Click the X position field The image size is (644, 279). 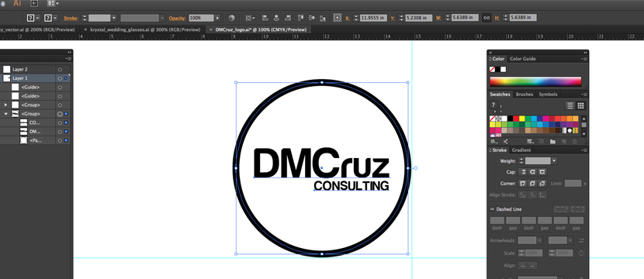[x=374, y=18]
